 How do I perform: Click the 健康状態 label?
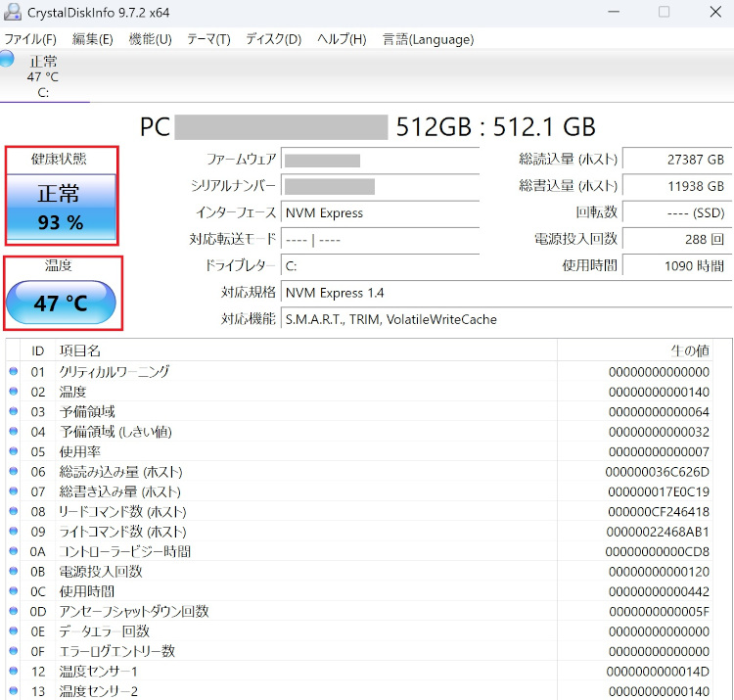point(59,159)
